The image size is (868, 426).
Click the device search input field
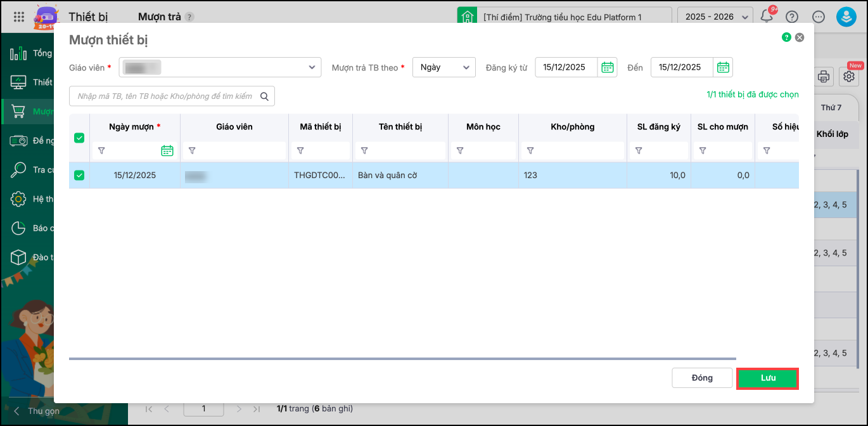pos(165,96)
